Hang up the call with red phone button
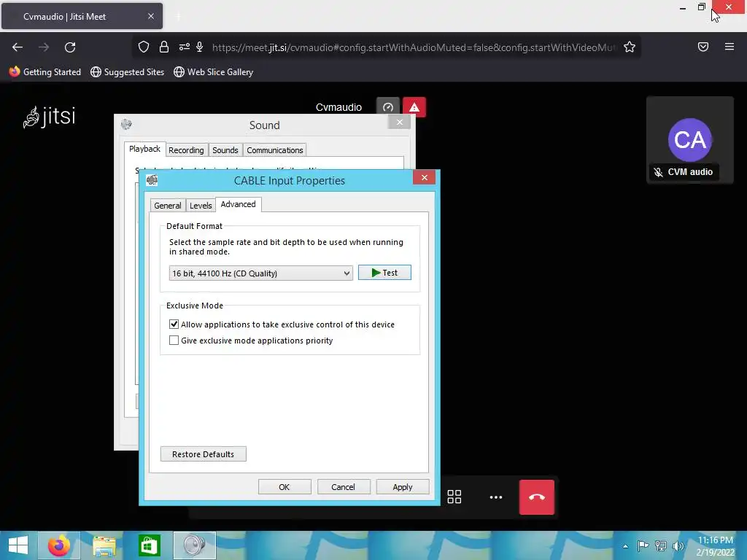Image resolution: width=747 pixels, height=560 pixels. (537, 497)
